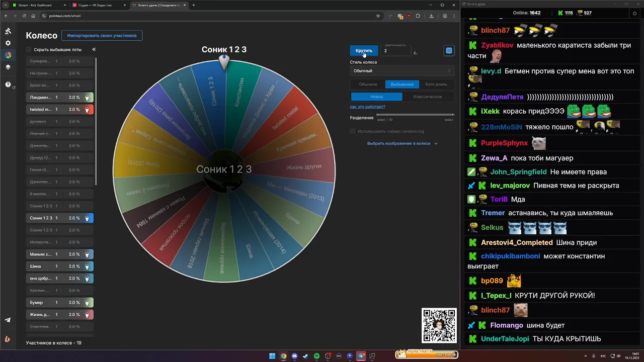Screen dimensions: 644x362
Task: Select Новое elimination variant
Action: coord(376,97)
